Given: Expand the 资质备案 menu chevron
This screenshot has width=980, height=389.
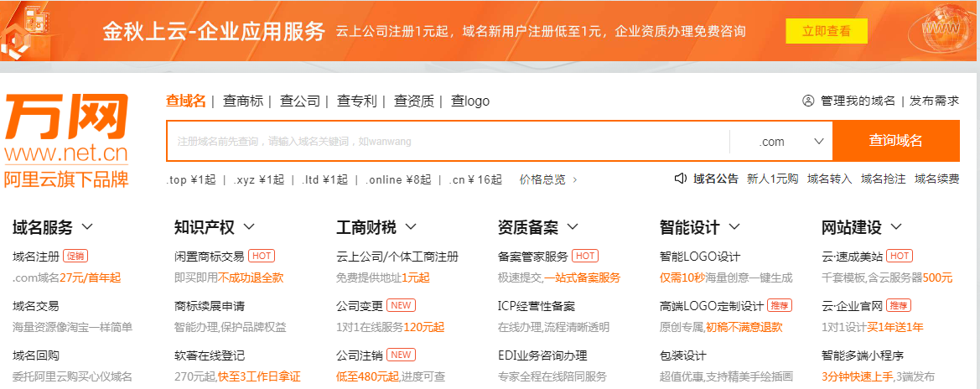Looking at the screenshot, I should [x=573, y=226].
